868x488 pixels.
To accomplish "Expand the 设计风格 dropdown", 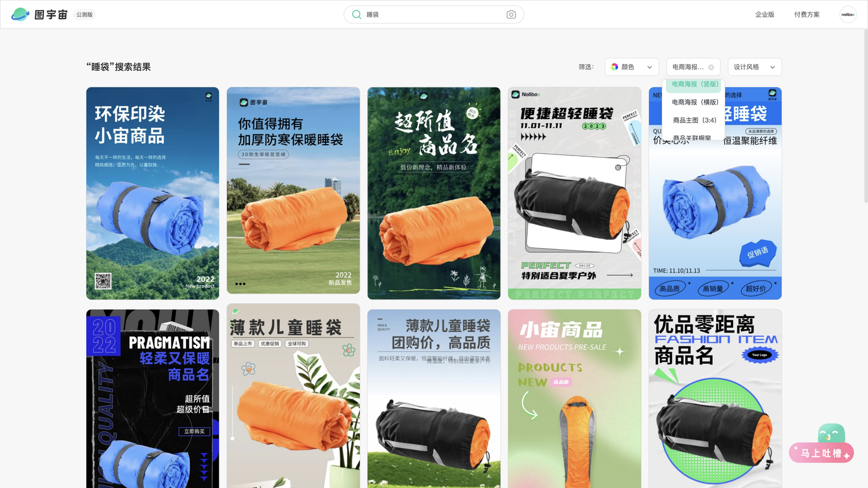I will tap(755, 67).
